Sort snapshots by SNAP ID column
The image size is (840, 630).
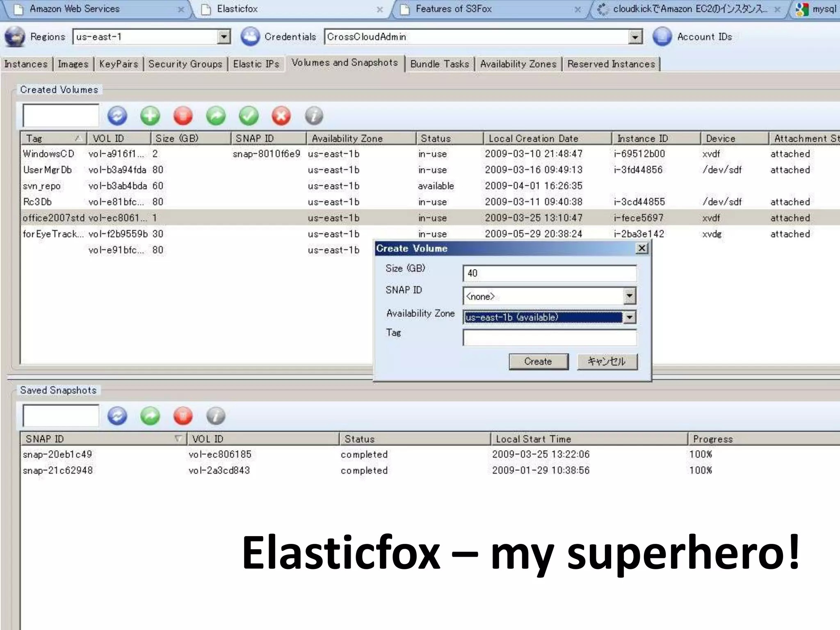[x=104, y=439]
